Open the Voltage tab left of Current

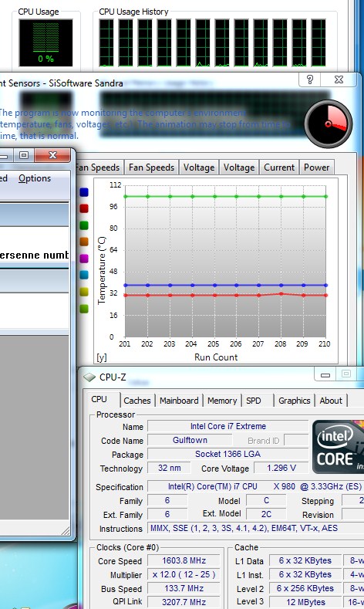coord(239,167)
